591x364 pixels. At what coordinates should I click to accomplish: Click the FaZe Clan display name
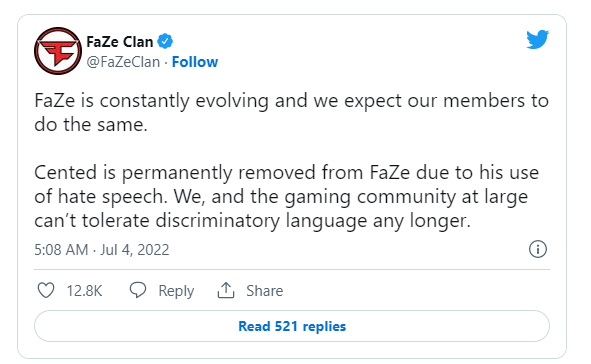(119, 41)
